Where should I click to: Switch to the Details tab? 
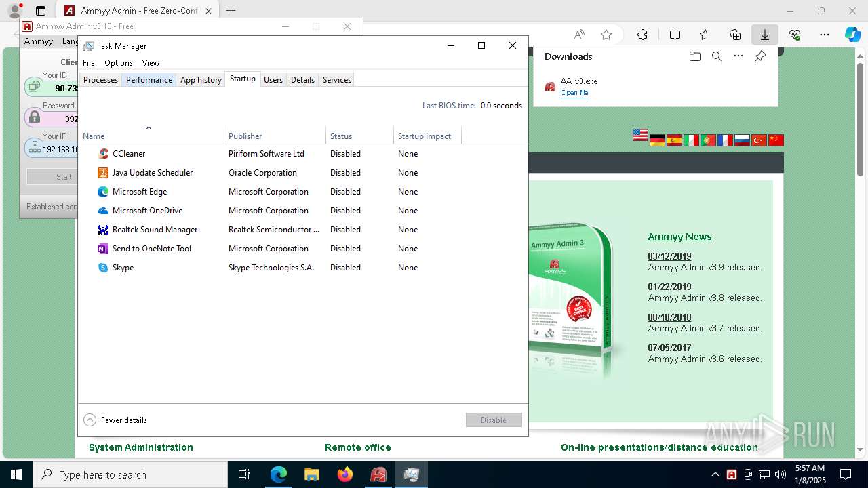tap(302, 80)
